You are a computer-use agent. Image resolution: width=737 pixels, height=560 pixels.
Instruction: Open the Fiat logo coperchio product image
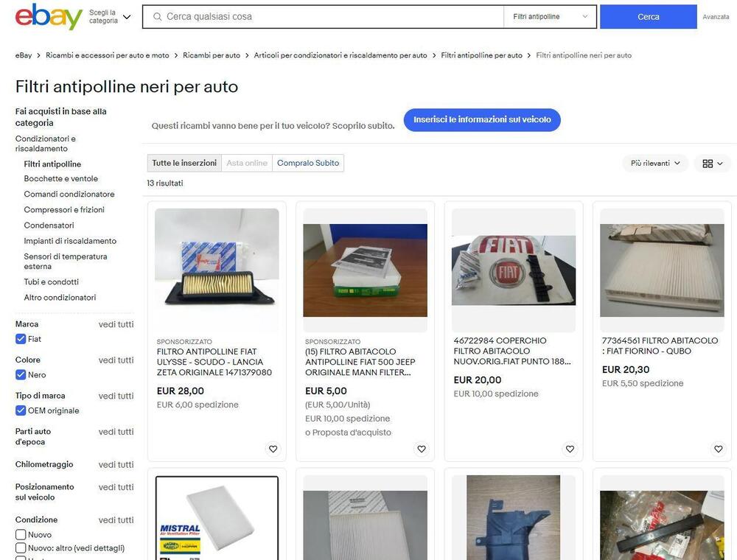pyautogui.click(x=514, y=270)
